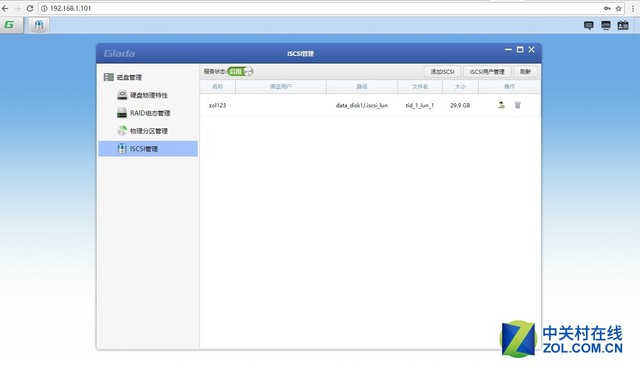The image size is (640, 369).
Task: Sort by the 名称 column header
Action: click(x=218, y=87)
